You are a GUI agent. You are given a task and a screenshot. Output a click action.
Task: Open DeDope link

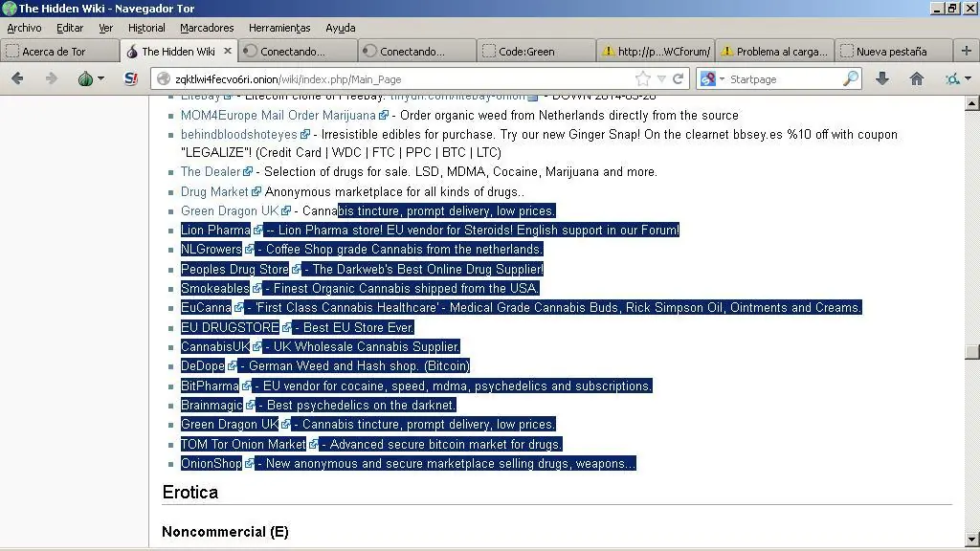point(203,366)
